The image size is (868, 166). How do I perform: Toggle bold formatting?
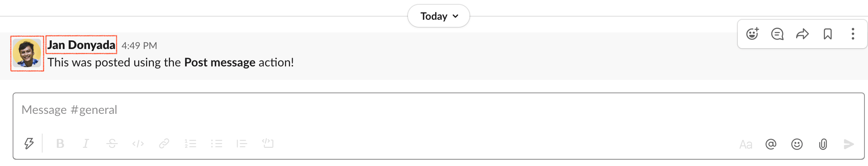coord(60,143)
